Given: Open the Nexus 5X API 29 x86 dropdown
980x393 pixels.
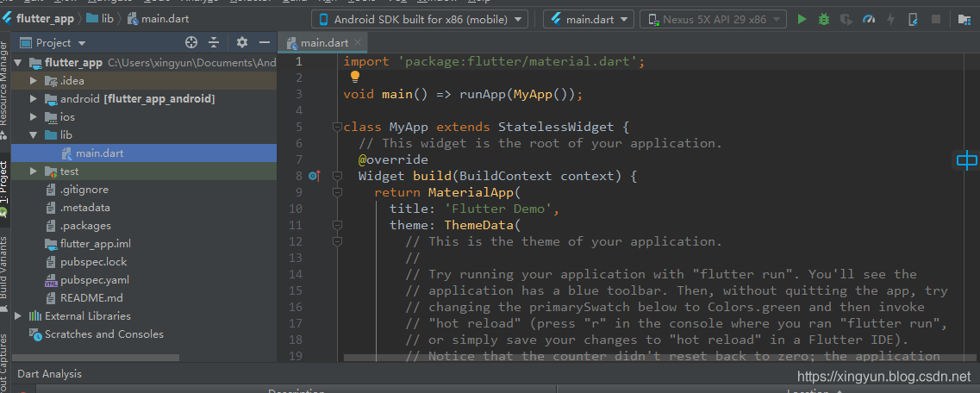Looking at the screenshot, I should coord(713,19).
